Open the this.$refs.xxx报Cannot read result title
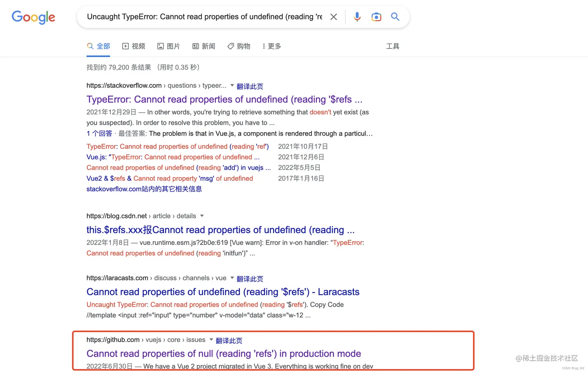Screen dimensions: 588x372 tap(220, 230)
